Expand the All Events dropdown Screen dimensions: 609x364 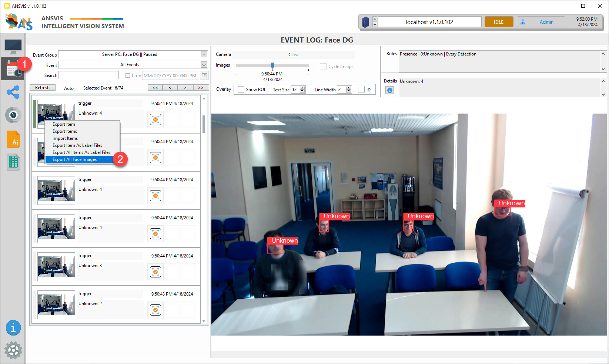(204, 65)
